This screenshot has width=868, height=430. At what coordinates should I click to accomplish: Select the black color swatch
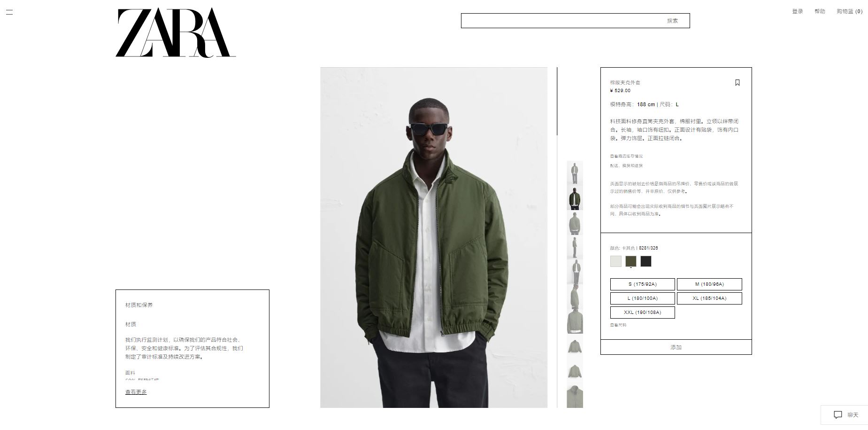[x=645, y=261]
